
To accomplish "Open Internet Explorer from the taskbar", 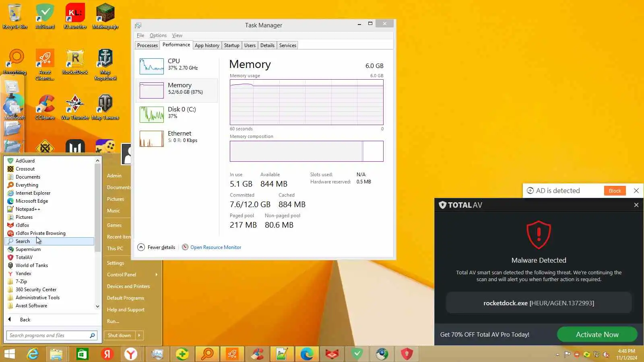I will [x=33, y=354].
